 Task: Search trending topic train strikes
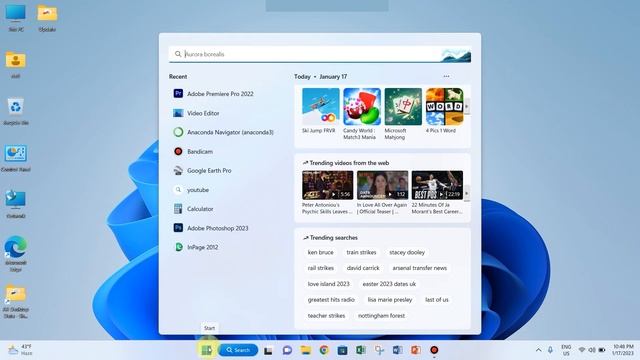click(361, 252)
